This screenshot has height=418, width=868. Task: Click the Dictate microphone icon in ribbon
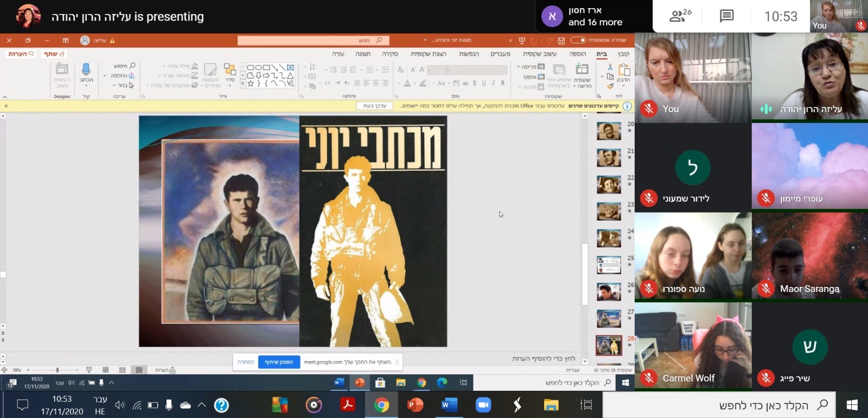[x=86, y=69]
